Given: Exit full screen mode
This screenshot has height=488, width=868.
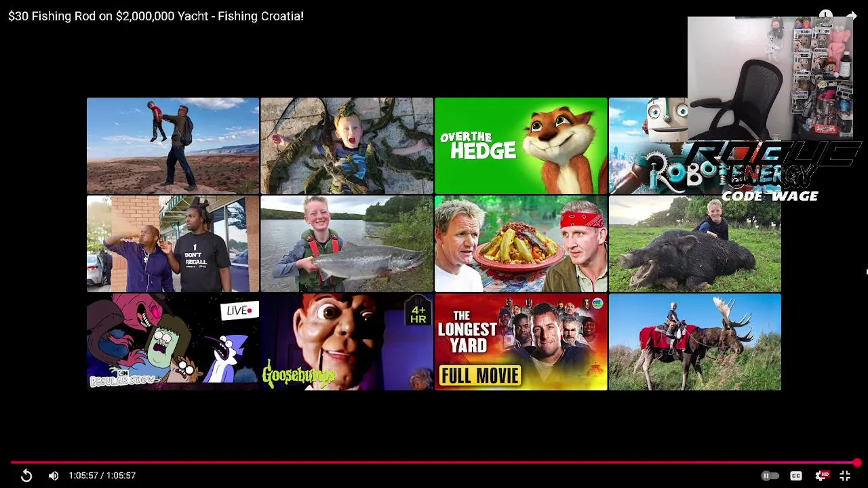Looking at the screenshot, I should (845, 476).
